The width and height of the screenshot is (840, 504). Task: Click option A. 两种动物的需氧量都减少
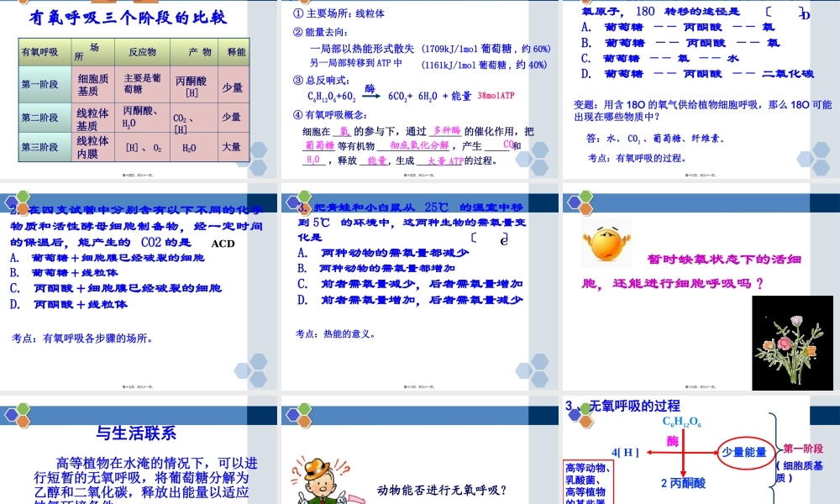383,254
